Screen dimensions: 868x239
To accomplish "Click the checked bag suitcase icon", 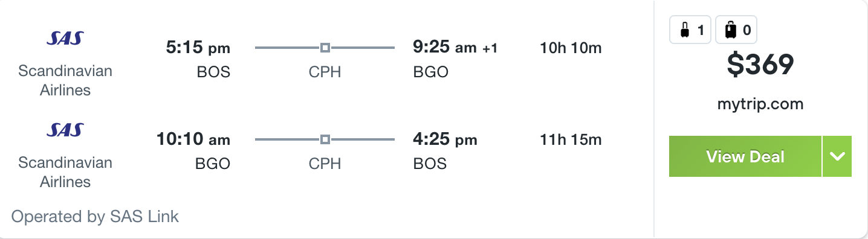I will [x=730, y=30].
